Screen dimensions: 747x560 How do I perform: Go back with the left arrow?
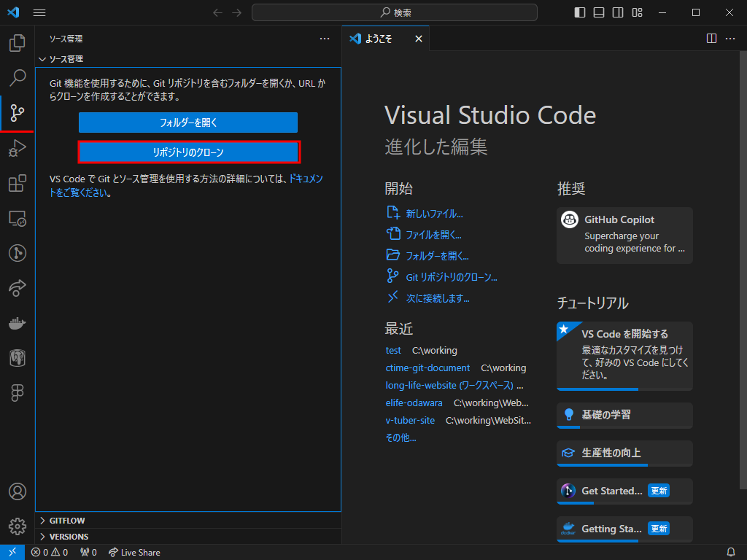point(217,13)
